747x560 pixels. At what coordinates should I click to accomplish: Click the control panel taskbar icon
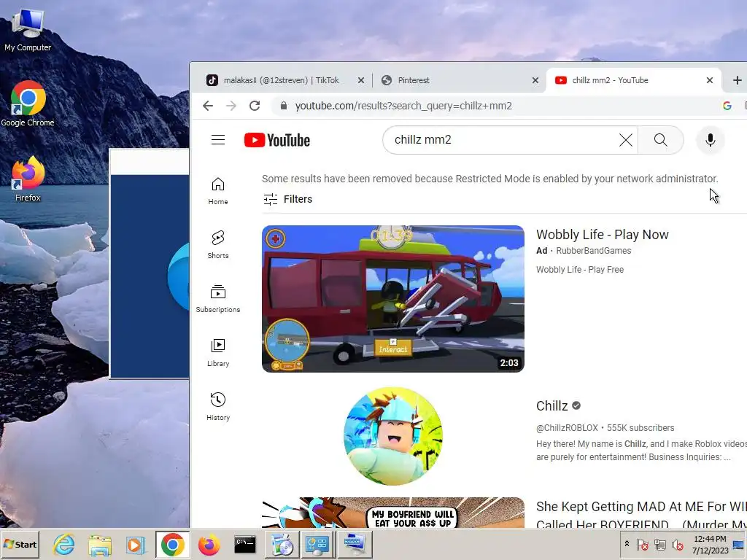click(x=317, y=545)
